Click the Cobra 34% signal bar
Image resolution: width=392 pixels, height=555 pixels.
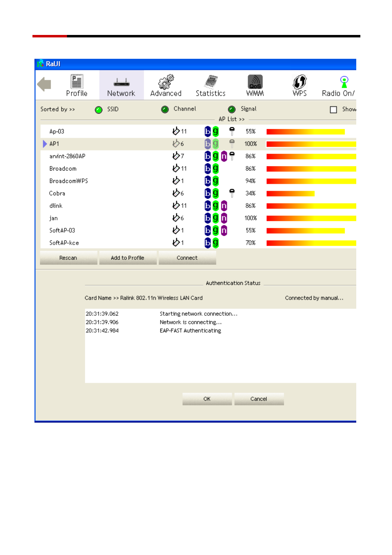tap(291, 193)
